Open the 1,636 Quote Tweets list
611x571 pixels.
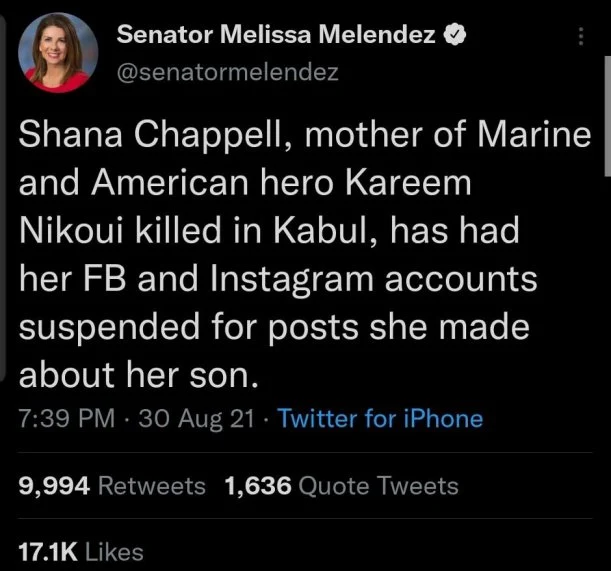point(342,487)
